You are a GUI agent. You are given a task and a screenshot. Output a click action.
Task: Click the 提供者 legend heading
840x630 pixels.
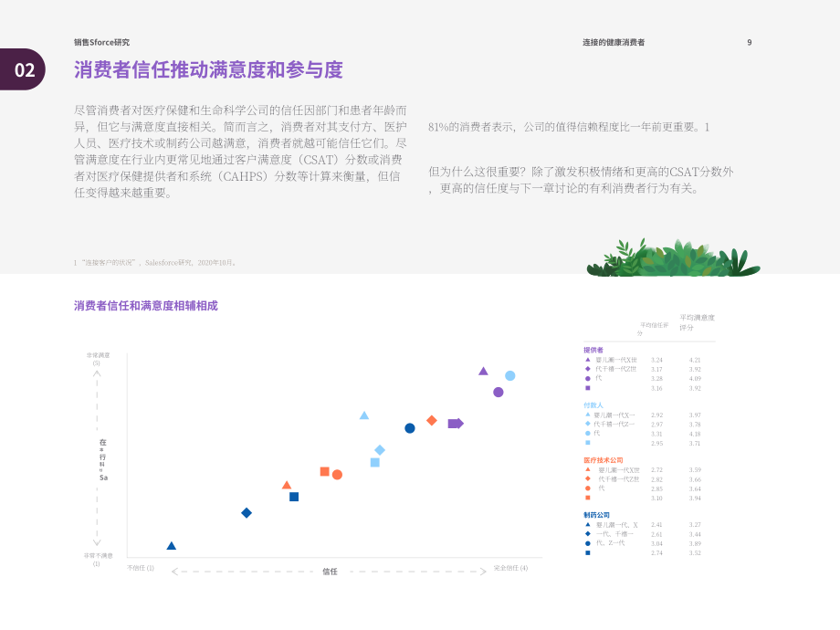[593, 350]
